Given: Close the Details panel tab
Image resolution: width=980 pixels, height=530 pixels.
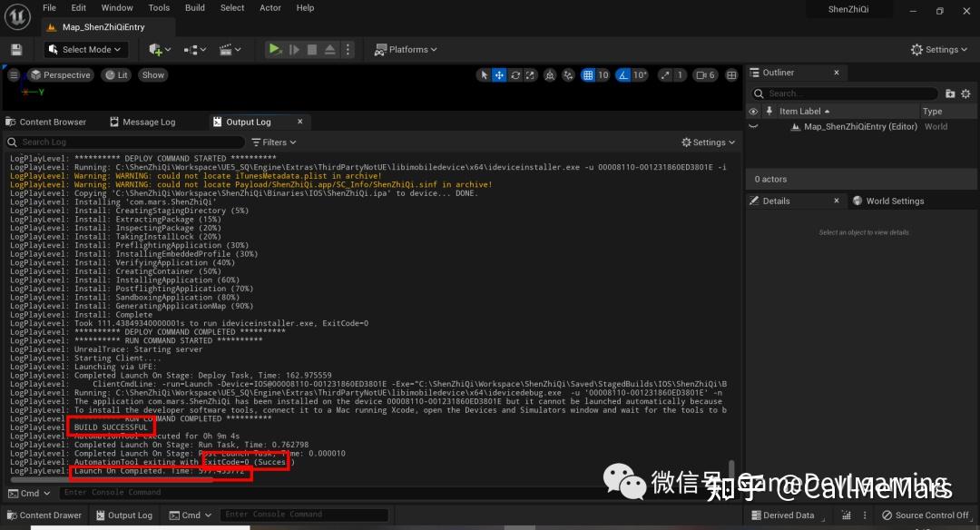Looking at the screenshot, I should tap(837, 201).
